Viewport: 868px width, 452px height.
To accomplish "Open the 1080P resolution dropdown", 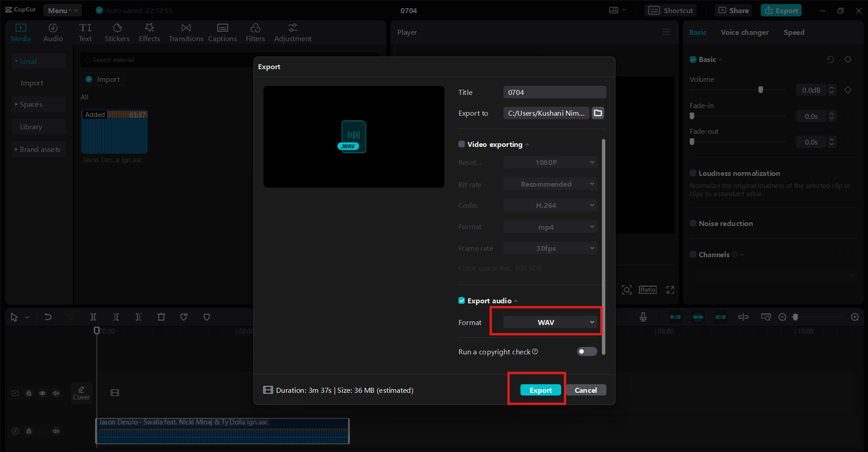I will pyautogui.click(x=551, y=163).
